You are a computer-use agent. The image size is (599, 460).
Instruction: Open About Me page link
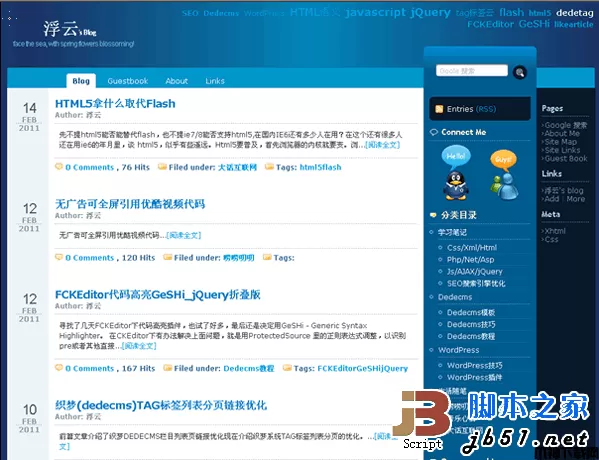[x=562, y=133]
